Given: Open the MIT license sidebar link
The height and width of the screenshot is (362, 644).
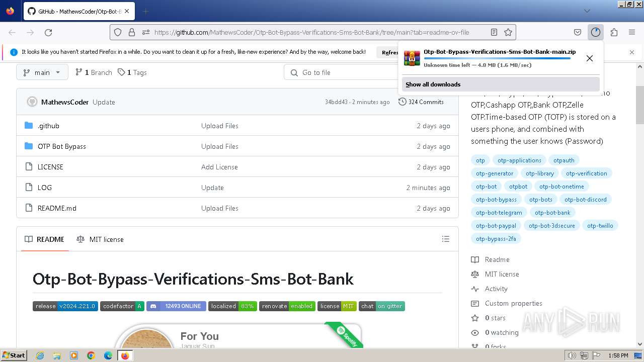Looking at the screenshot, I should point(502,274).
